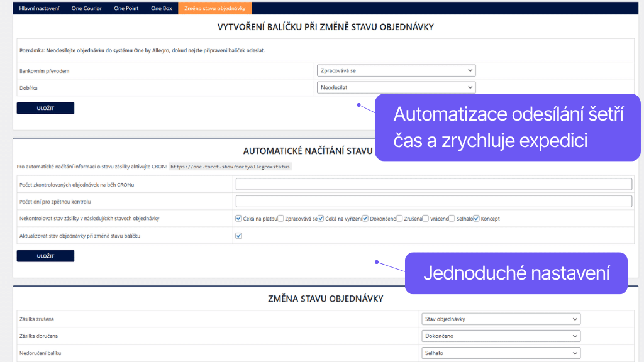Change the Zásilka doručena dropdown from Dokončeno

[500, 336]
